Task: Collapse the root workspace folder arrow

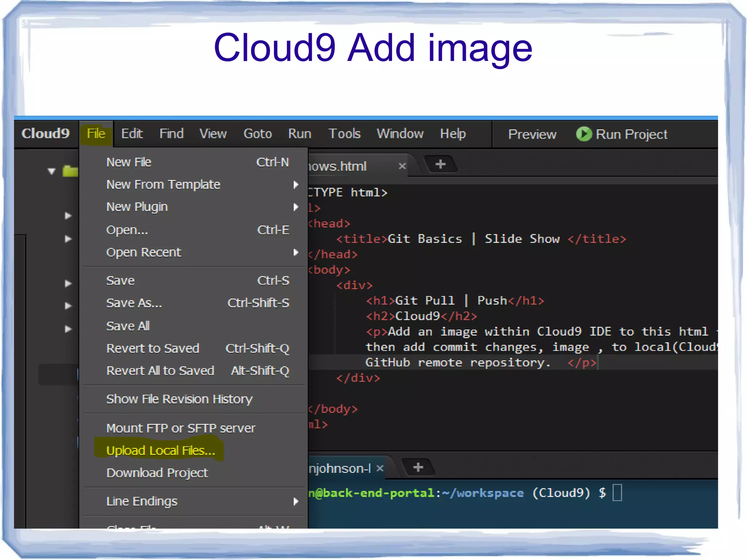Action: tap(51, 171)
